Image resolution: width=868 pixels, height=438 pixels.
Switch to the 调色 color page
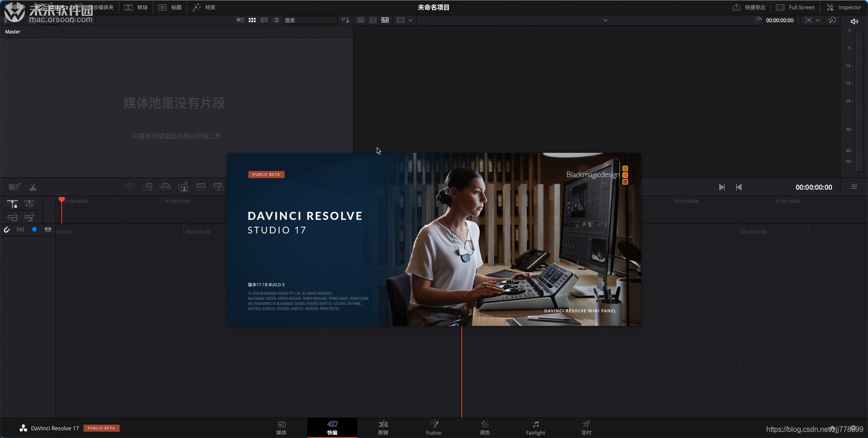[x=485, y=428]
